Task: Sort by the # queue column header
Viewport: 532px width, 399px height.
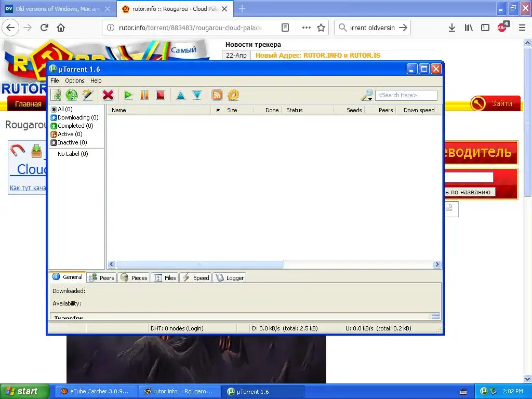Action: pyautogui.click(x=217, y=110)
